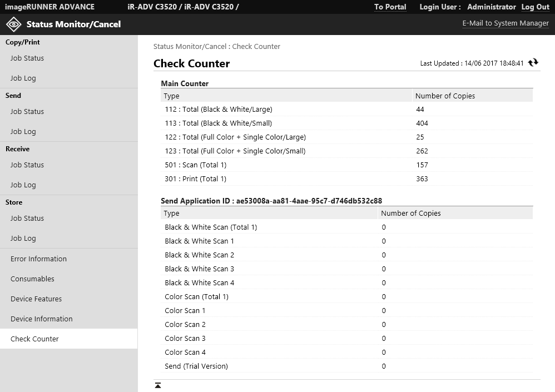Open Device Information page
Screen dimensions: 555x392
click(41, 319)
